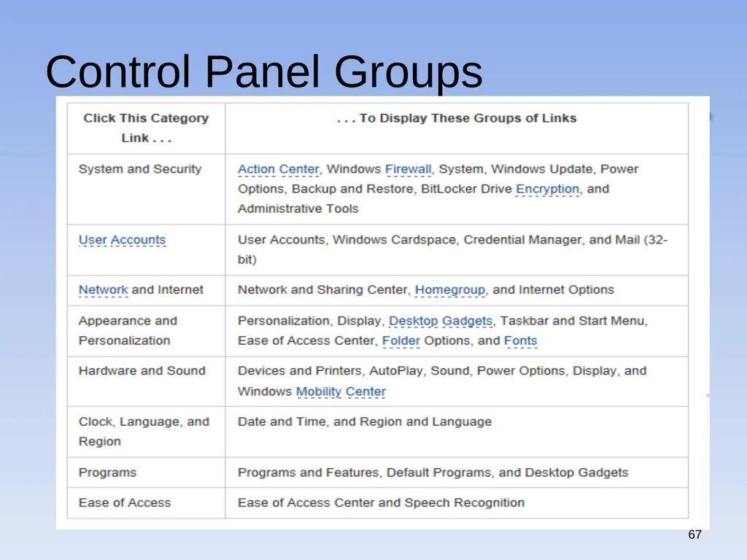Viewport: 747px width, 560px height.
Task: Click Programs and Features, Default Programs text
Action: (433, 472)
